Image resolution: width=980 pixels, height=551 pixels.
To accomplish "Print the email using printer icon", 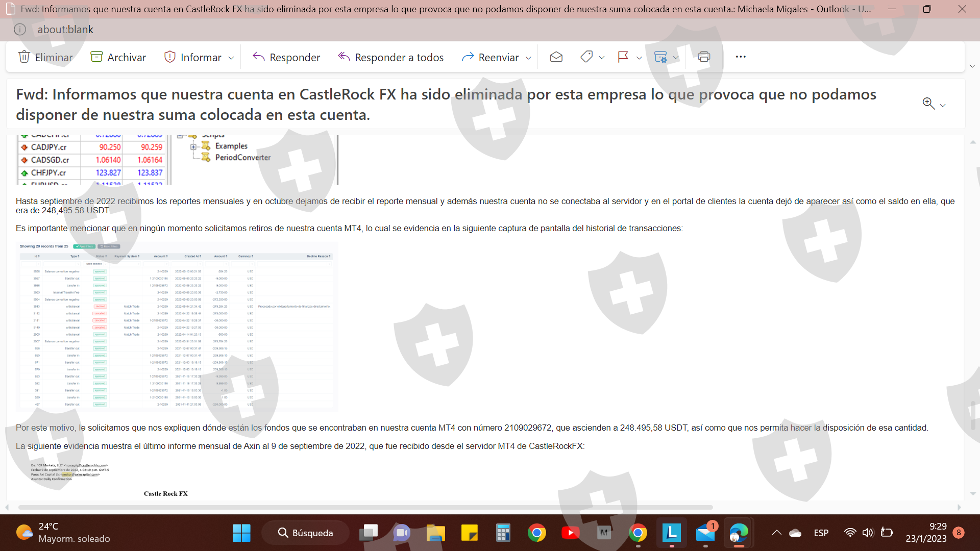I will 704,57.
